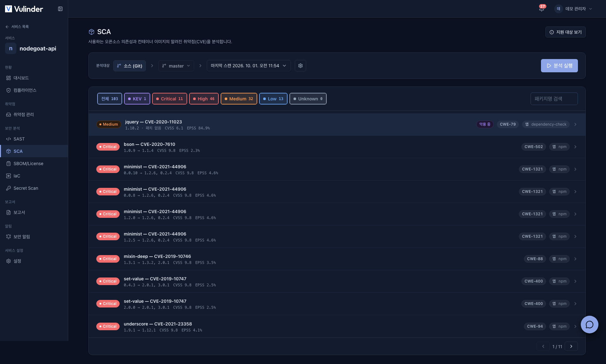Expand the jquery CVE-2020-11023 row chevron
Viewport: 606px width, 364px height.
coord(575,124)
